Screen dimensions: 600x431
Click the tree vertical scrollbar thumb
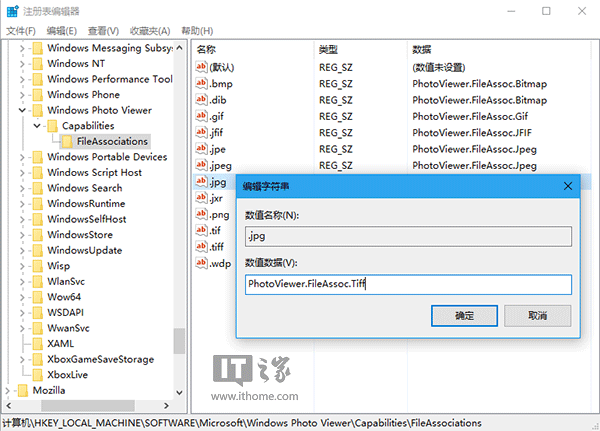click(x=179, y=341)
